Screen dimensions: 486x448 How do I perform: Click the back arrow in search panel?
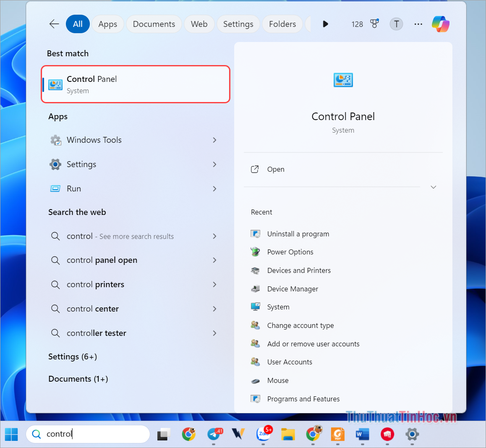(x=54, y=24)
